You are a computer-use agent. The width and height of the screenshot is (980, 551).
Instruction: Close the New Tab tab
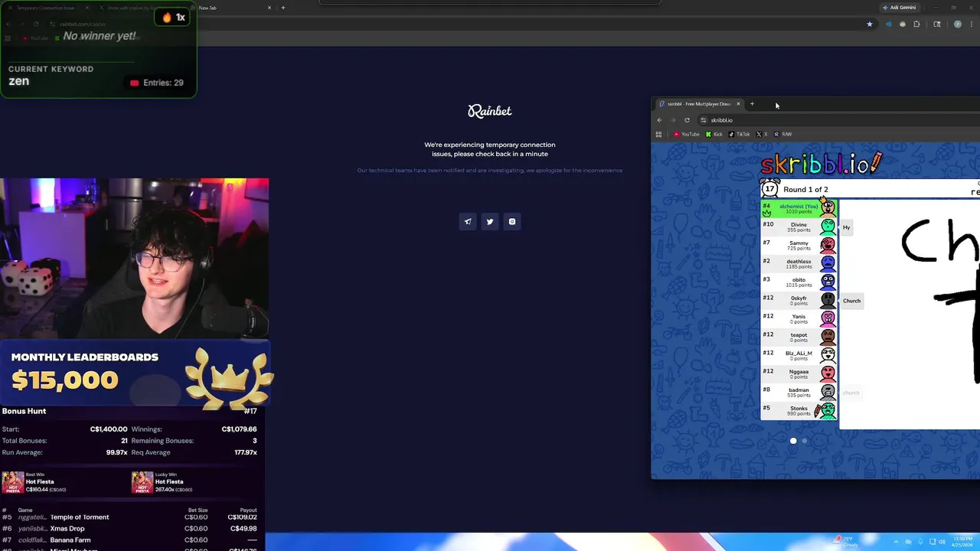pyautogui.click(x=269, y=8)
